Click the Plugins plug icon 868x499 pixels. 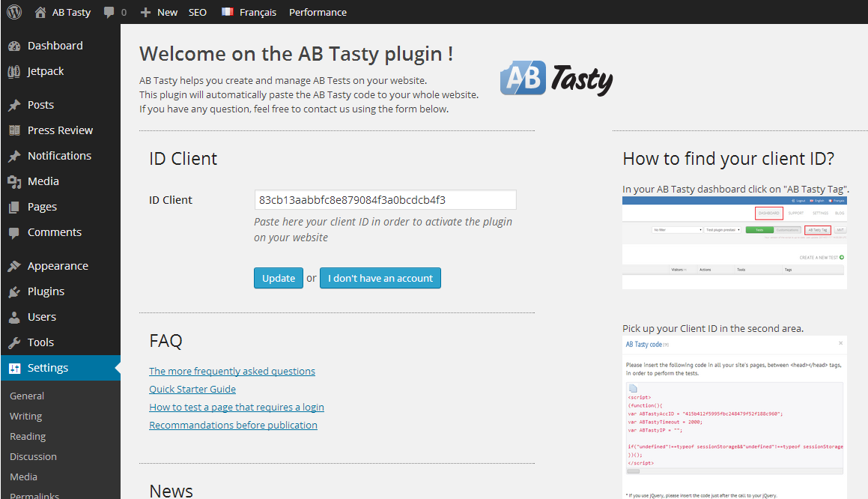click(x=14, y=292)
